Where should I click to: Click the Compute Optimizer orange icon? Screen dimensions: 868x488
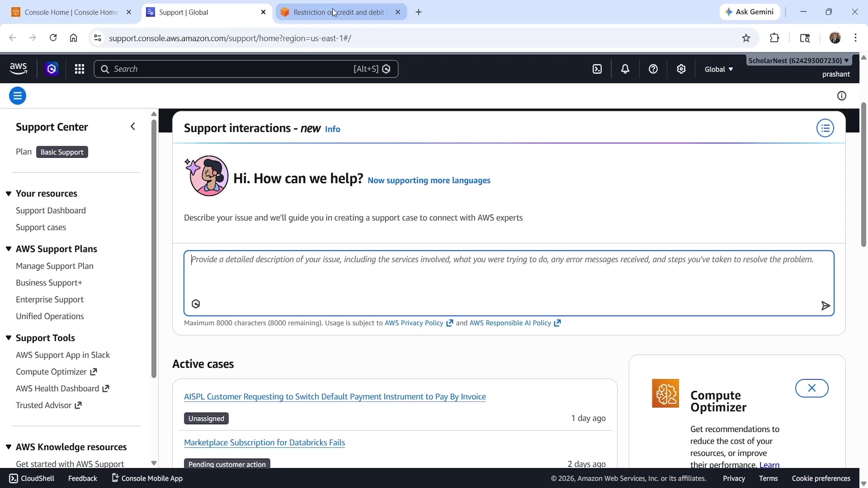tap(665, 393)
